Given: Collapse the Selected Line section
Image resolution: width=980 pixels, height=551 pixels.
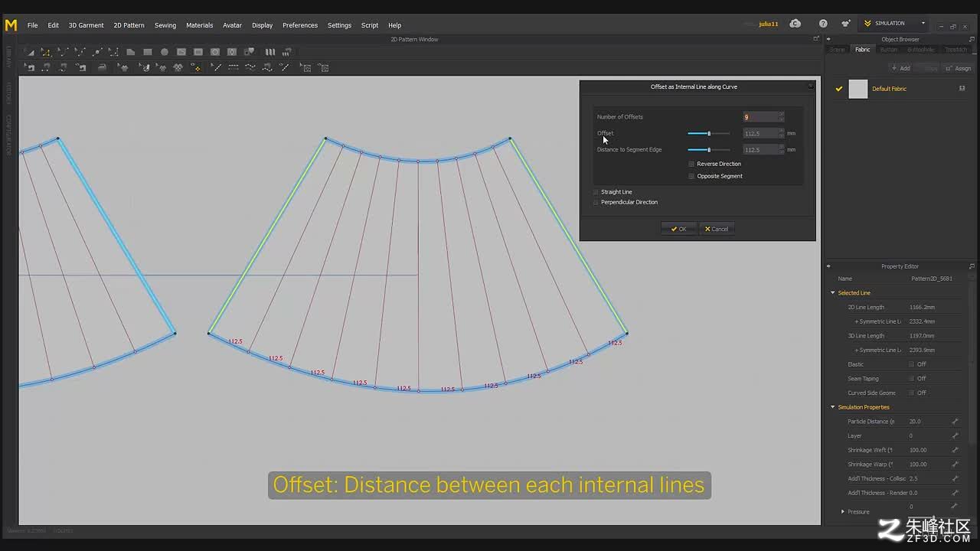Looking at the screenshot, I should coord(833,293).
